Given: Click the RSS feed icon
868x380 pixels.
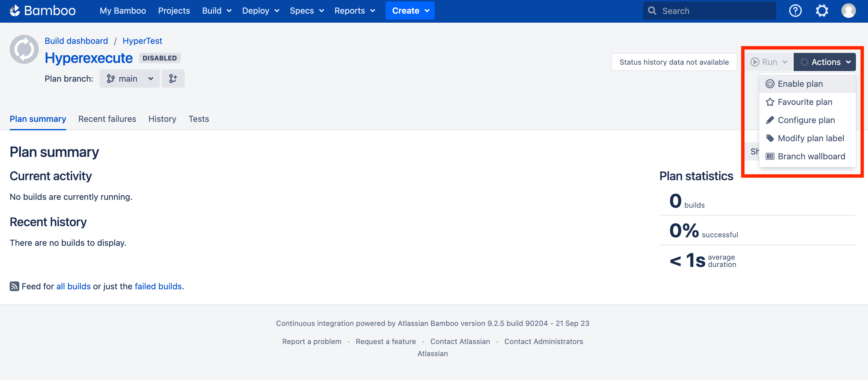Looking at the screenshot, I should pyautogui.click(x=14, y=286).
